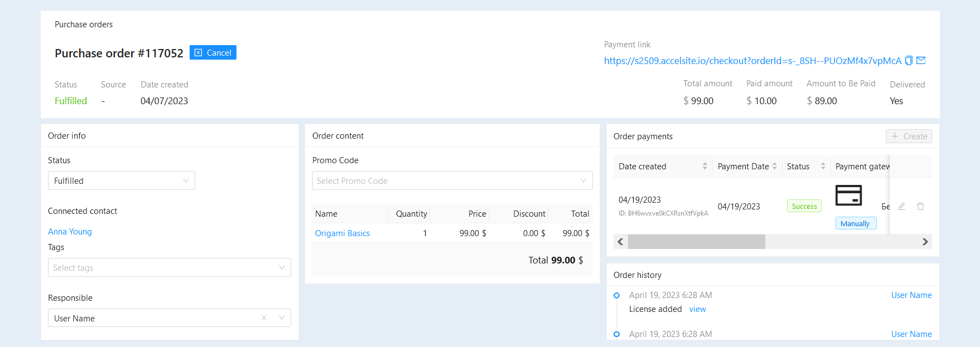The image size is (980, 347).
Task: Open the order Status dropdown showing Fulfilled
Action: pyautogui.click(x=122, y=180)
